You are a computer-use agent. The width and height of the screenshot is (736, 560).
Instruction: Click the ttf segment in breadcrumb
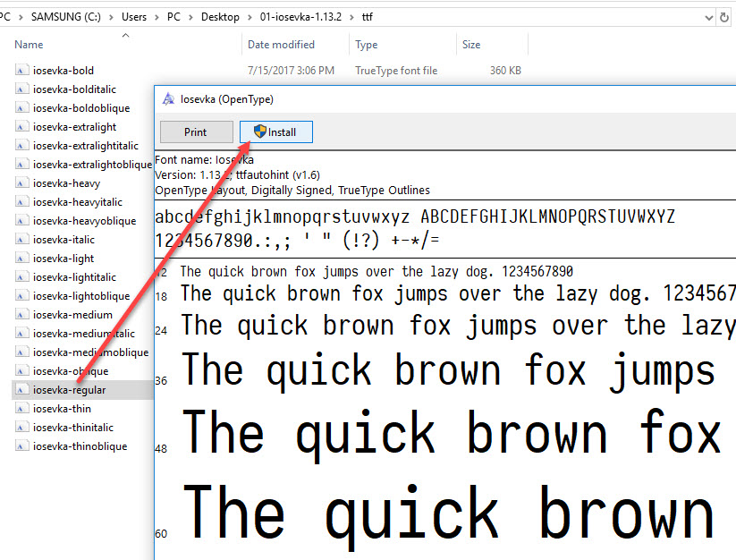pos(367,17)
